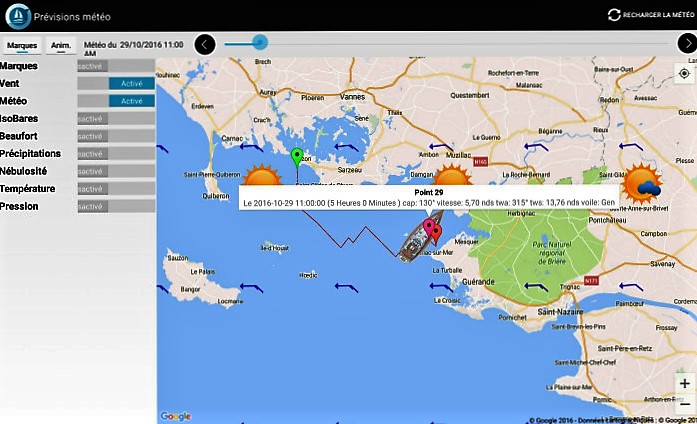Go to the previous forecast time arrow
This screenshot has height=424, width=697.
(205, 44)
